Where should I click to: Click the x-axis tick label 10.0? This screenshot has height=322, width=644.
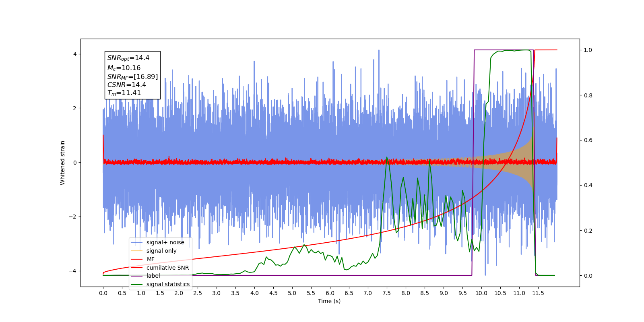(x=481, y=293)
